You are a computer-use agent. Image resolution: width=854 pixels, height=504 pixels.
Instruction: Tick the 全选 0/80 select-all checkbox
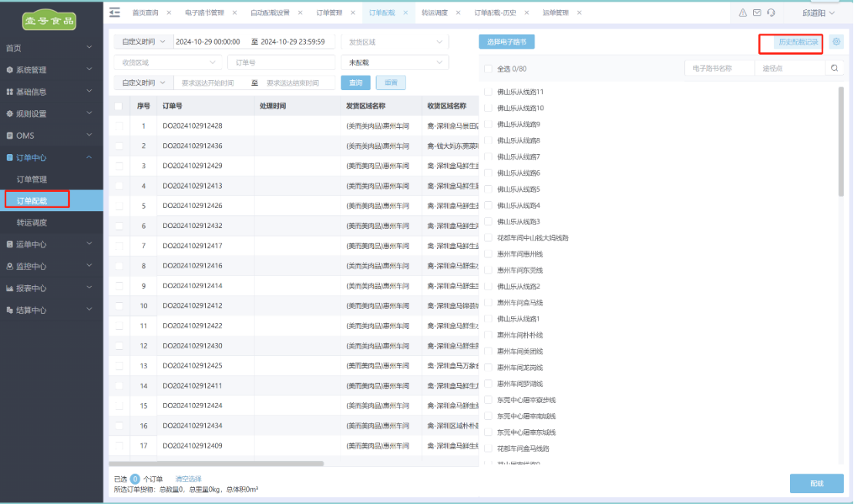[488, 69]
